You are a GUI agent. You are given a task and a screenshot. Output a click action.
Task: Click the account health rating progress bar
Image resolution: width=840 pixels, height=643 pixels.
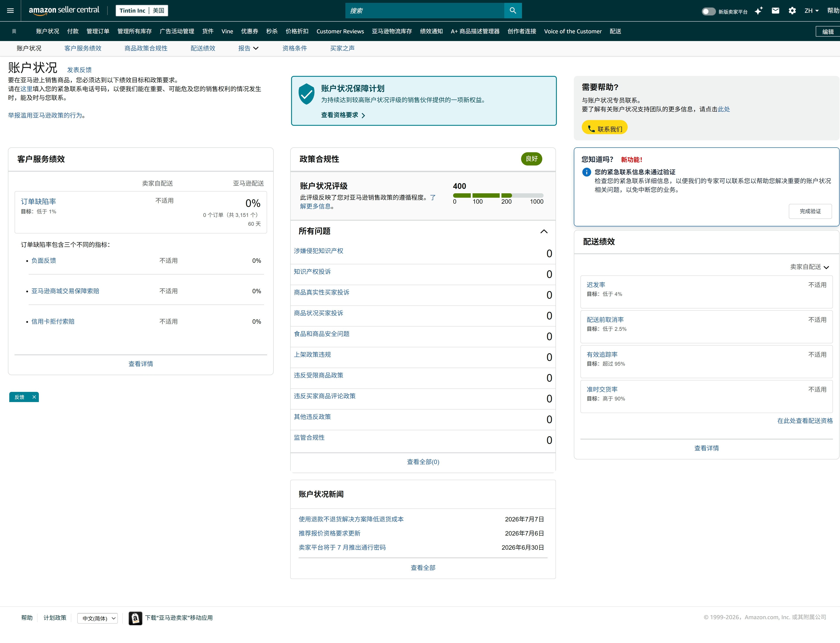498,196
